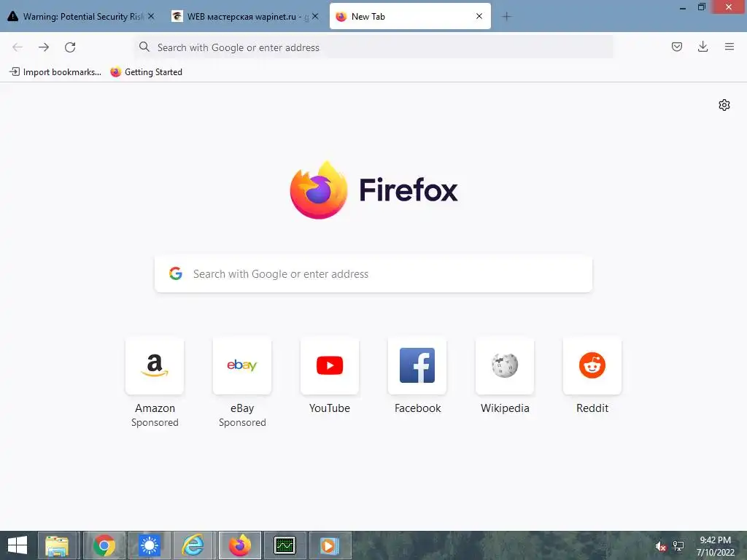Open the blue sun app in taskbar
Image resolution: width=747 pixels, height=560 pixels.
(x=150, y=545)
